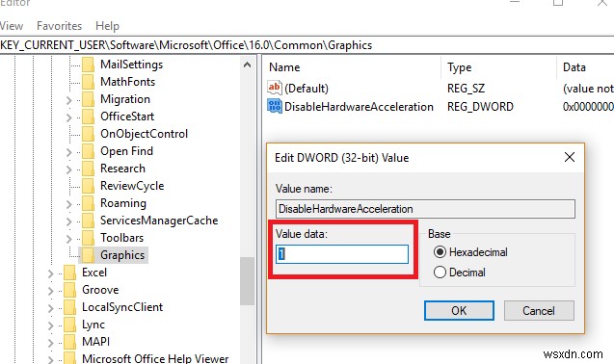Screen dimensions: 614x364
Task: Click the REG_DWORD type cell
Action: (x=480, y=107)
